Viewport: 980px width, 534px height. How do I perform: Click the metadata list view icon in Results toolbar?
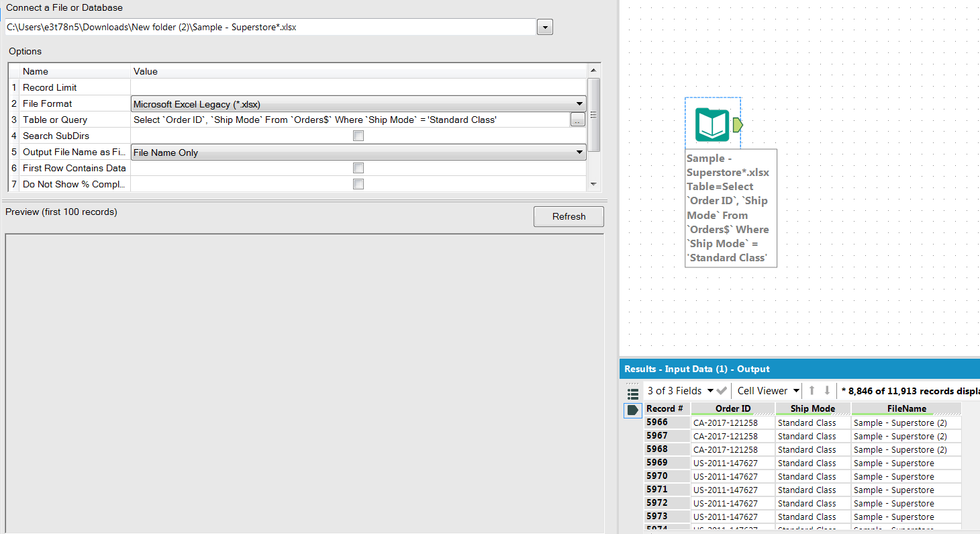coord(632,394)
